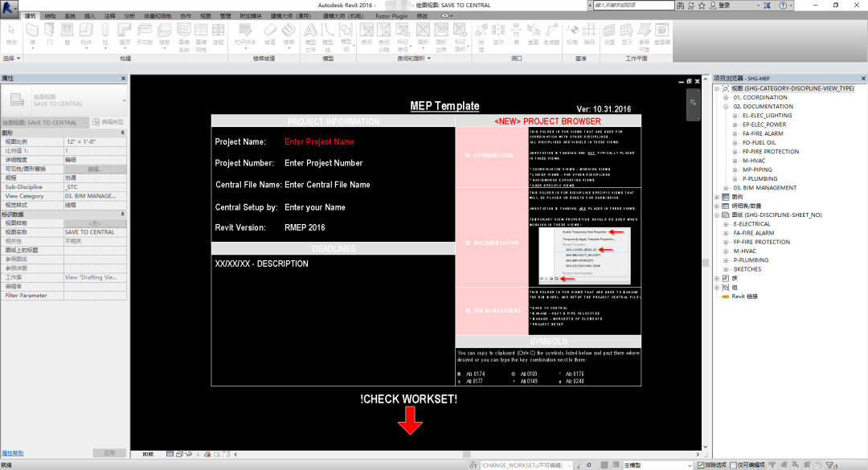Select the Column (柱) tool
The image size is (868, 470).
pos(105,35)
